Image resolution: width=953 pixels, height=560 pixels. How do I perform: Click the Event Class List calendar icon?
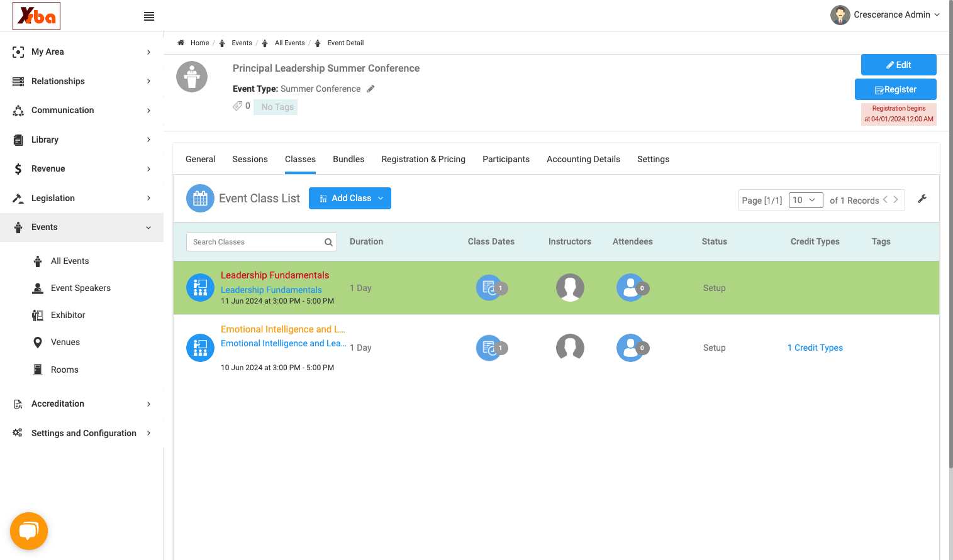[x=200, y=199]
